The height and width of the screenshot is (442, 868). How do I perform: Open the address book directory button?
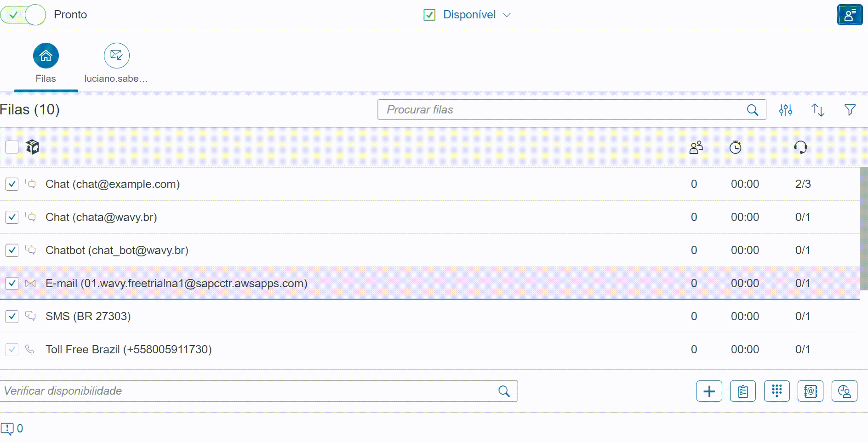811,391
